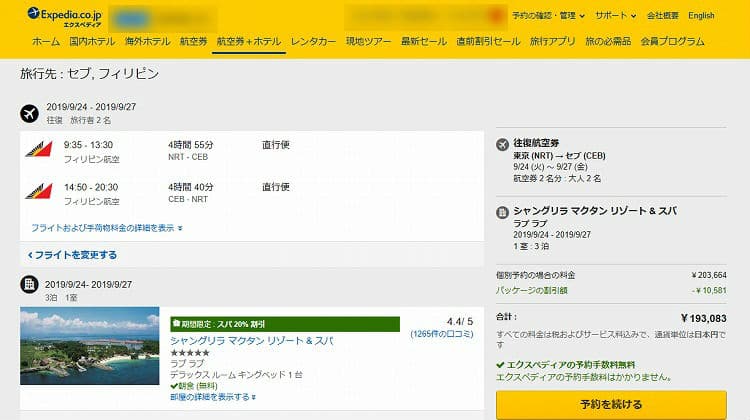Click the five-star rating under the hotel name
The height and width of the screenshot is (420, 750).
tap(190, 353)
